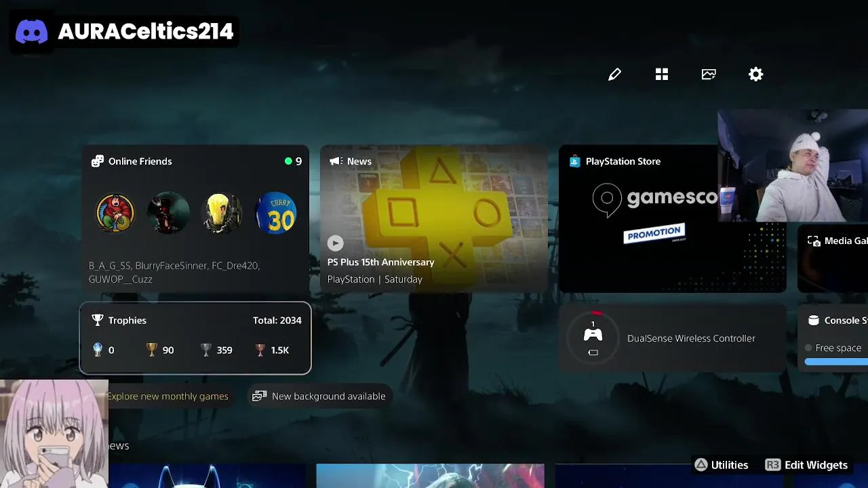Viewport: 868px width, 488px height.
Task: Click the 1.5K bronze count
Action: click(x=279, y=350)
